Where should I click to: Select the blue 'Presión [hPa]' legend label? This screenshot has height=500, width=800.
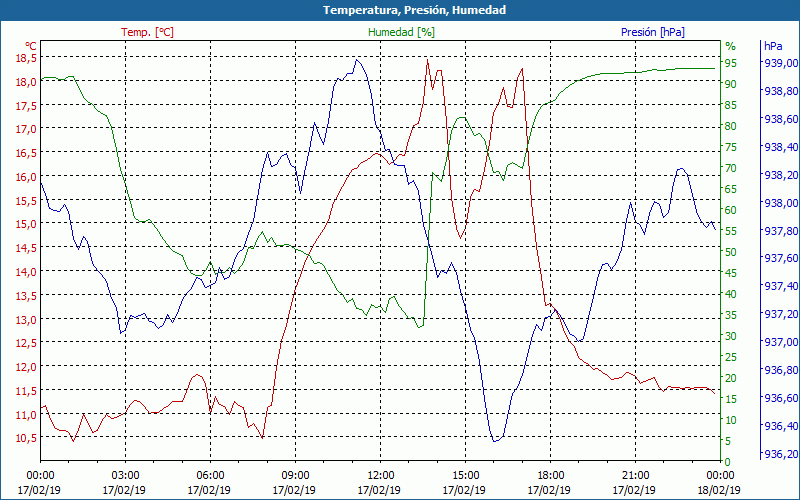(x=653, y=32)
